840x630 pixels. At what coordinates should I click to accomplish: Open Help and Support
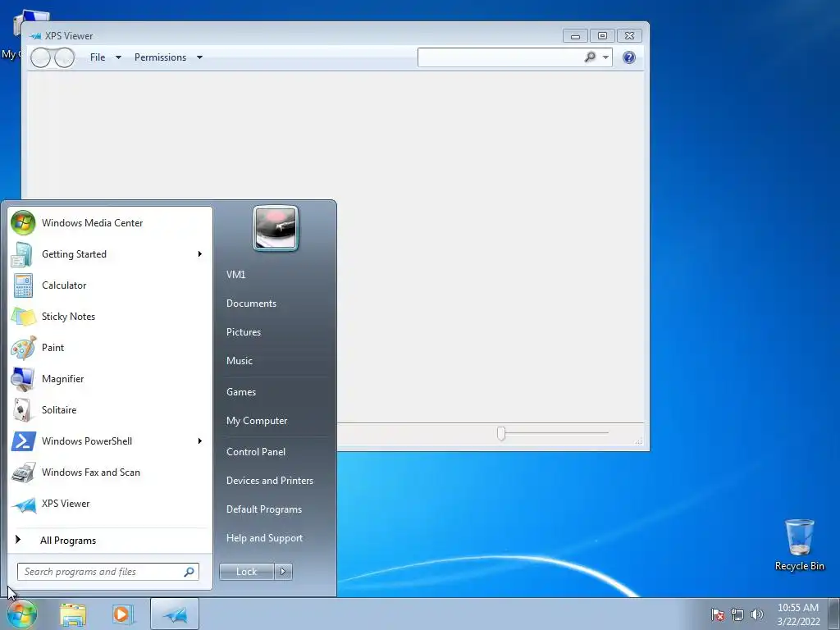[265, 538]
